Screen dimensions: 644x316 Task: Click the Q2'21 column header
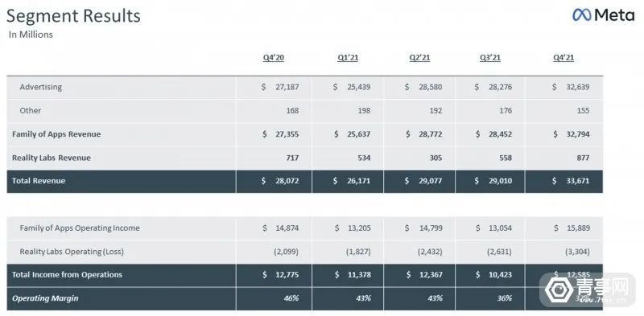419,58
